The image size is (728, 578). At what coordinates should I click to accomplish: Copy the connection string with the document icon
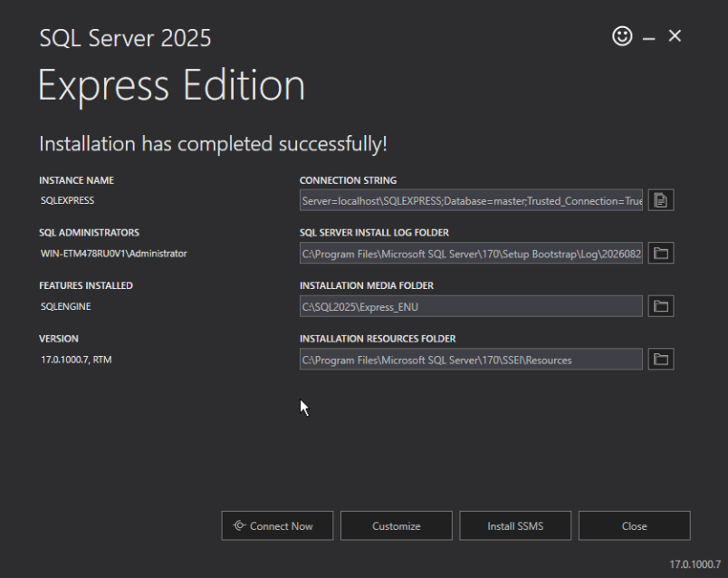tap(661, 200)
